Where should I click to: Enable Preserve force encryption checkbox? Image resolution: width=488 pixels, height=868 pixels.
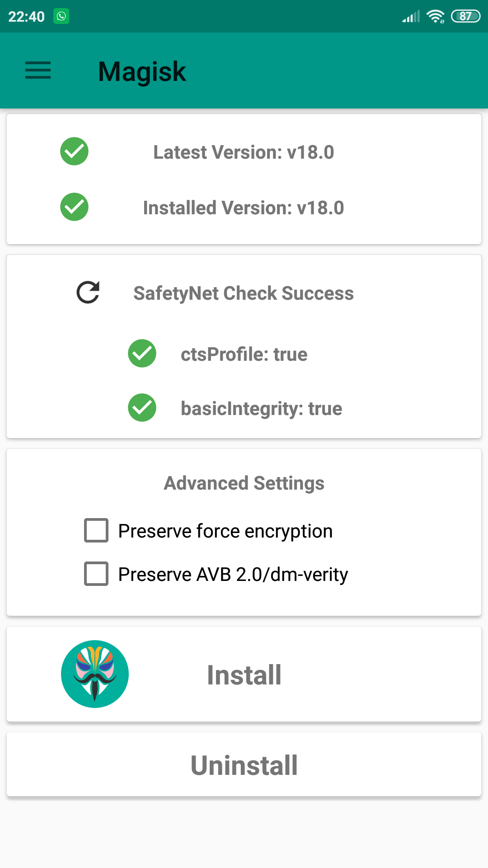click(x=96, y=530)
